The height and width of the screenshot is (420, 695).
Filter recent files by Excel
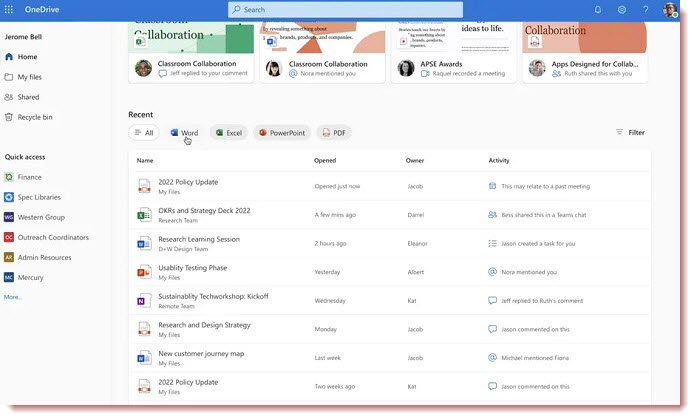click(228, 132)
